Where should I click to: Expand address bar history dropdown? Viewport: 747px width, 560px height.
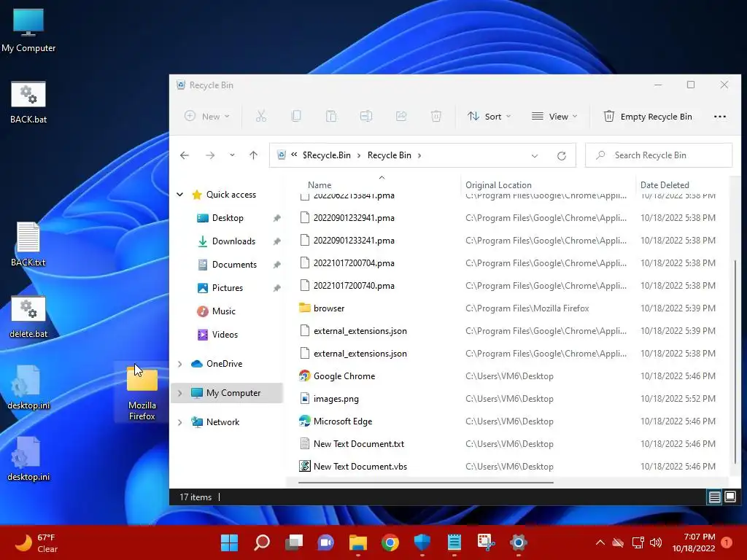coord(535,156)
